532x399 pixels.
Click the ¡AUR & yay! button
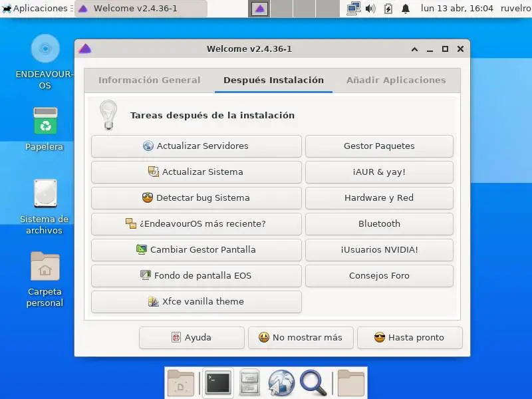(x=379, y=172)
